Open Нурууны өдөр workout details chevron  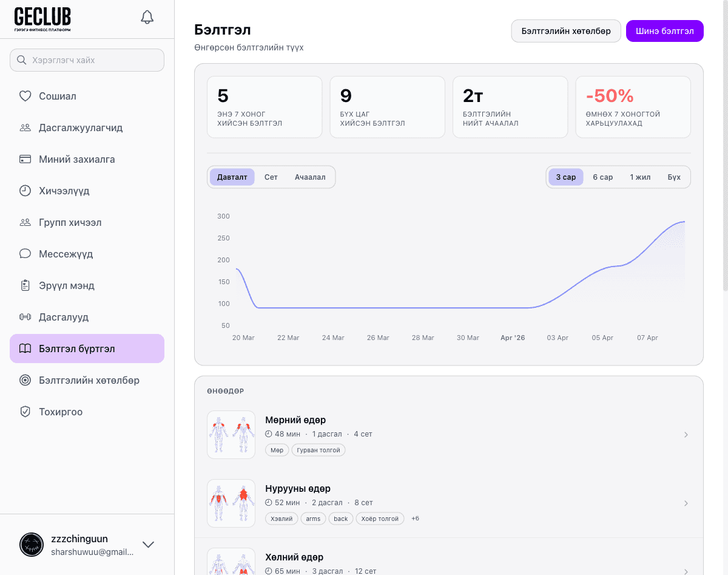coord(686,503)
